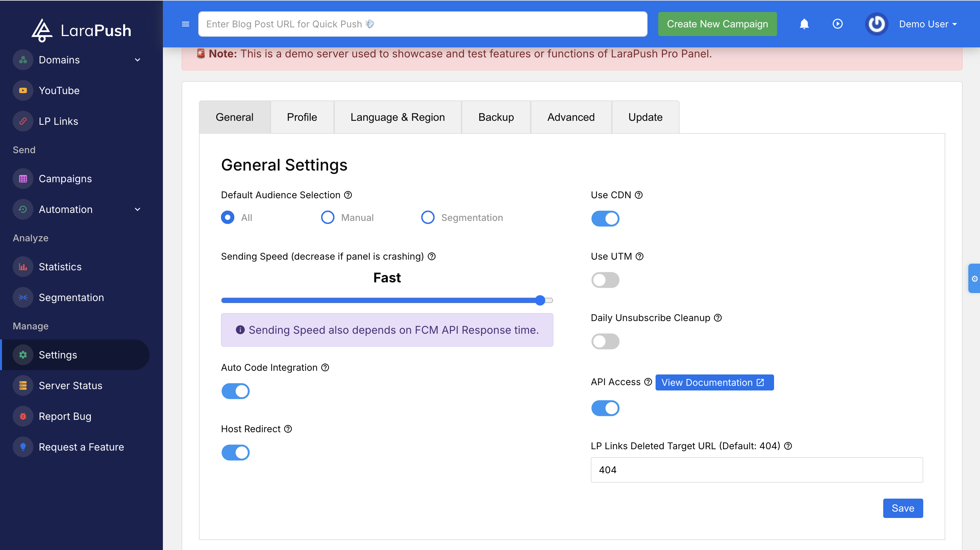980x550 pixels.
Task: Click Create New Campaign button
Action: pyautogui.click(x=717, y=24)
